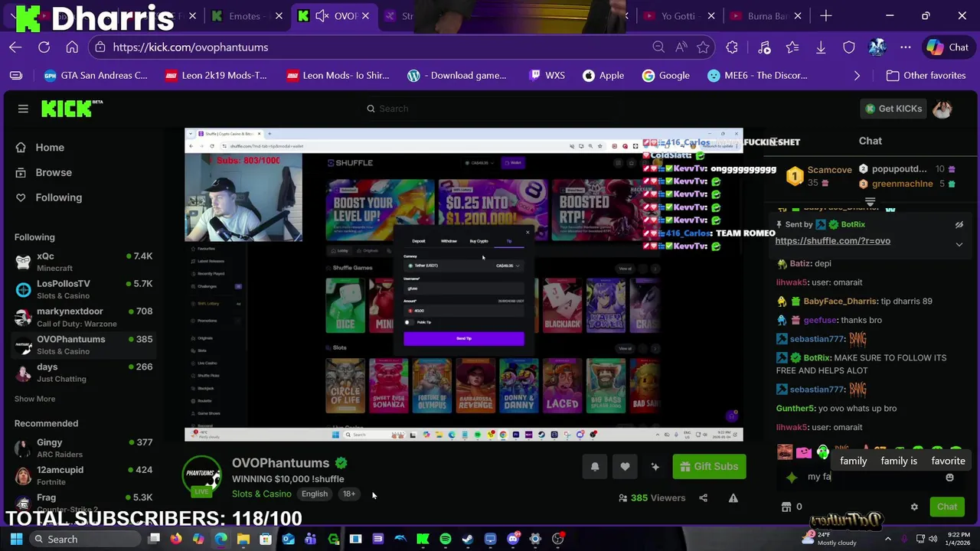Click the browser back arrow

tap(15, 47)
